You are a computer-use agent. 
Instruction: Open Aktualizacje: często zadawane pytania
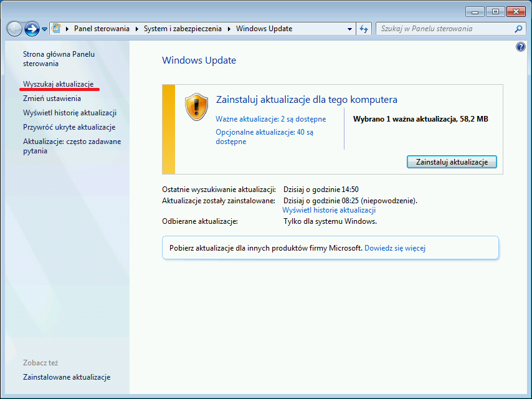click(x=72, y=146)
